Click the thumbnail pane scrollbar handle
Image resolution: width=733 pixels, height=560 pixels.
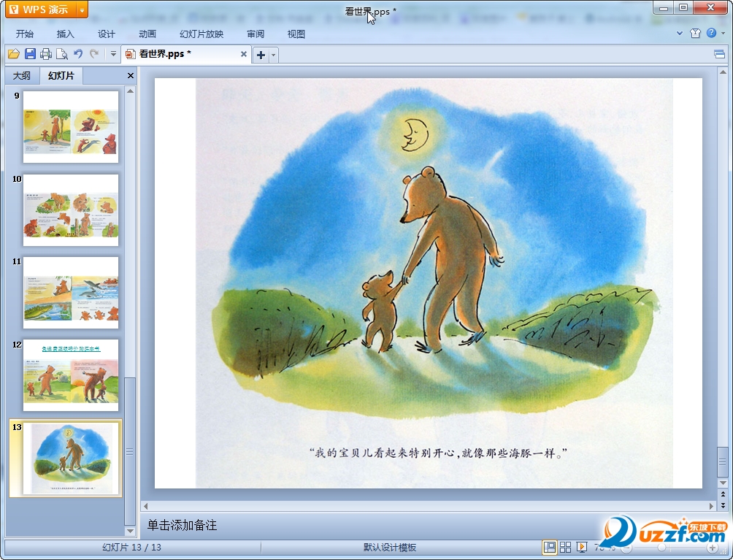(x=130, y=451)
